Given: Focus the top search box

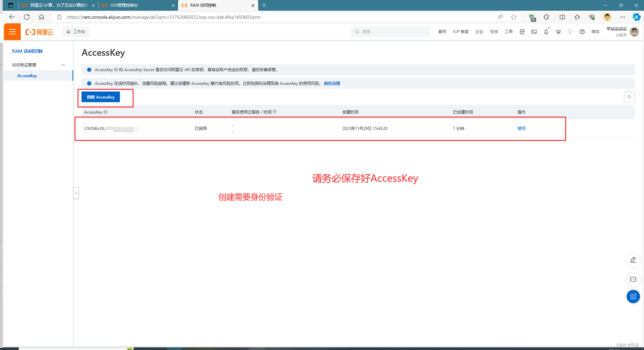Looking at the screenshot, I should point(390,32).
